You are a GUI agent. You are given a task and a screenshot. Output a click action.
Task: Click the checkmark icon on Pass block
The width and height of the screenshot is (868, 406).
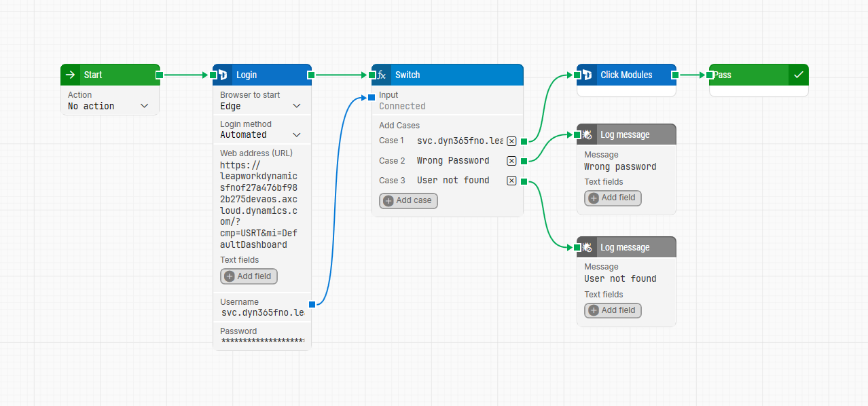[798, 75]
